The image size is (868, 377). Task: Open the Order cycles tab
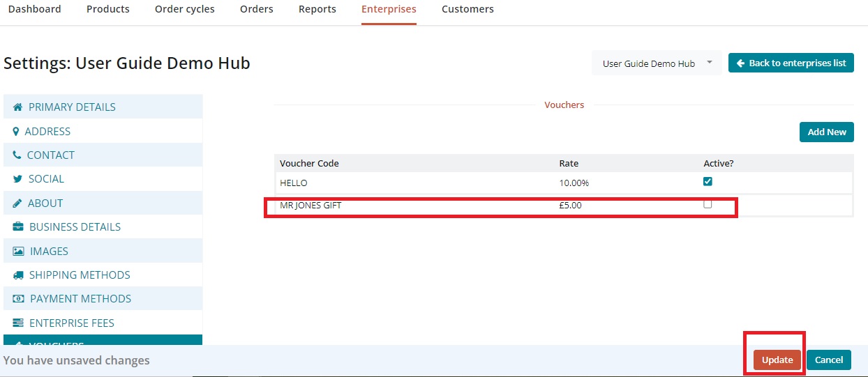pyautogui.click(x=184, y=10)
